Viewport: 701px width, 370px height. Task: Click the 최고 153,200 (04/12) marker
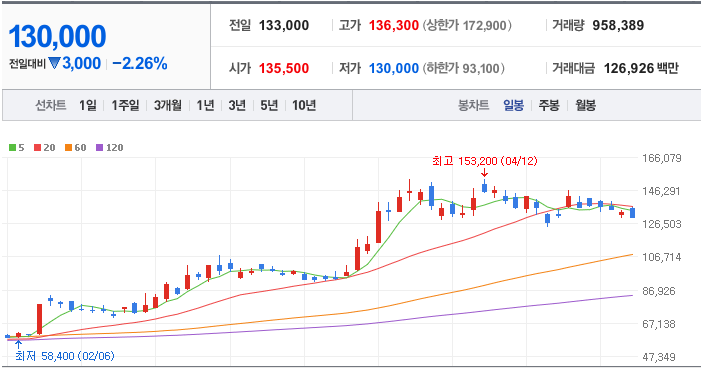[485, 161]
